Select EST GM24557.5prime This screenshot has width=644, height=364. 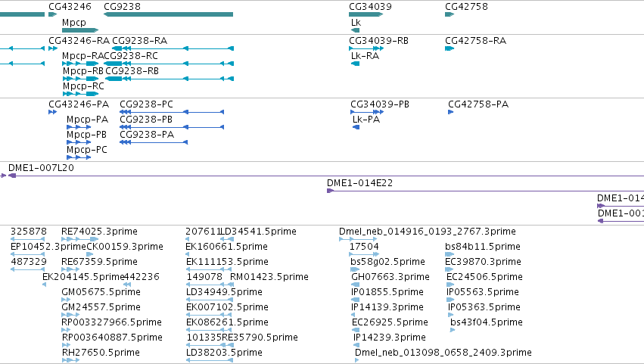tap(101, 308)
